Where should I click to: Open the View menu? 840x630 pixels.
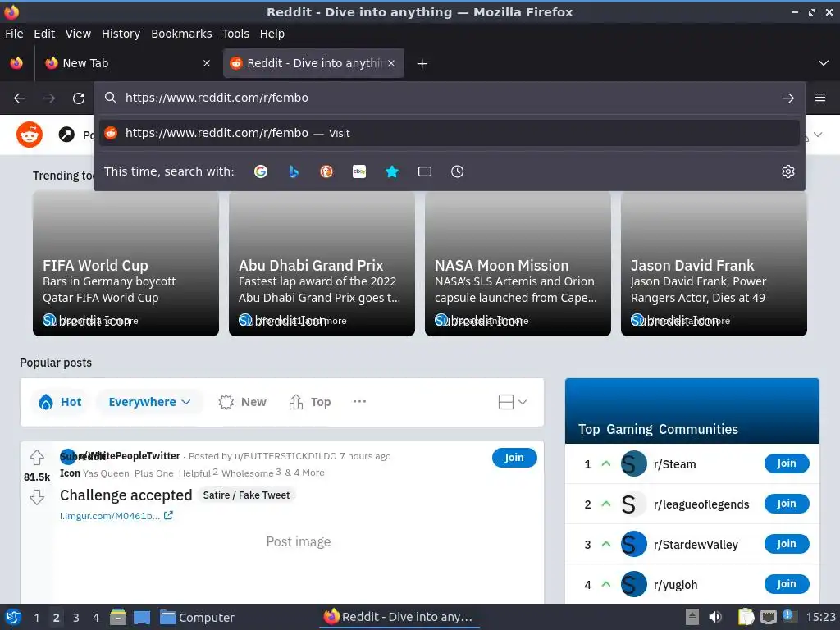78,34
